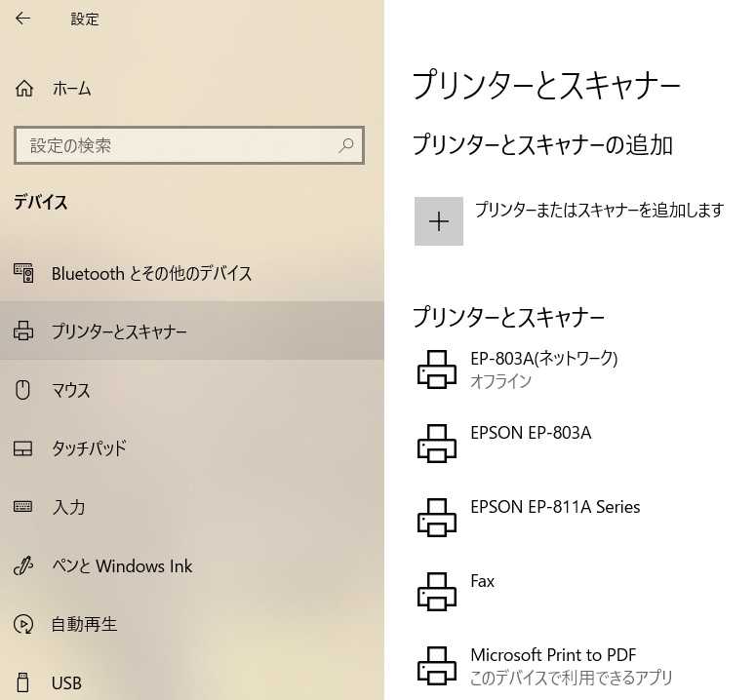
Task: Go to 入力 settings
Action: [x=68, y=507]
